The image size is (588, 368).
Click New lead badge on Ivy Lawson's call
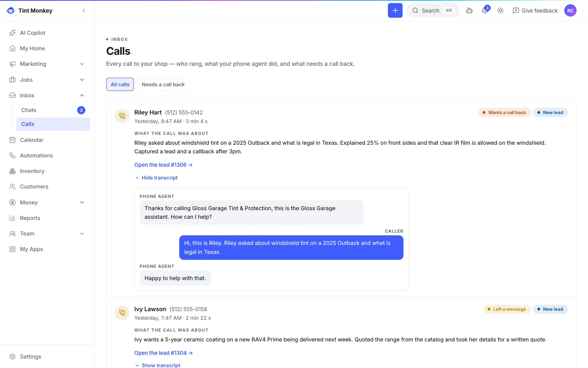[x=550, y=309]
